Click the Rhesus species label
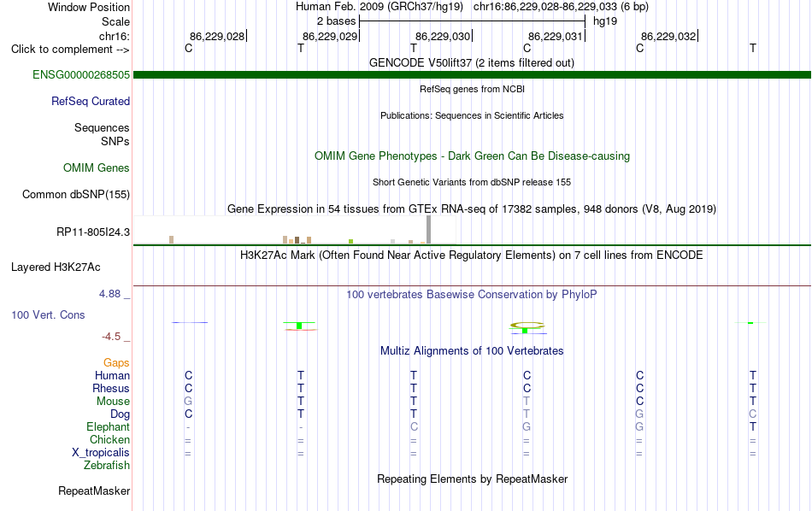The image size is (812, 511). click(111, 388)
